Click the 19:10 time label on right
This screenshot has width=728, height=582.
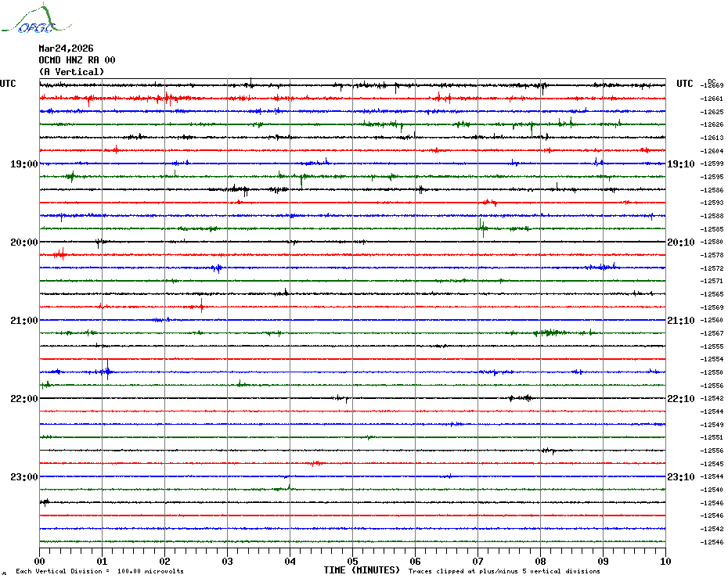pos(679,164)
